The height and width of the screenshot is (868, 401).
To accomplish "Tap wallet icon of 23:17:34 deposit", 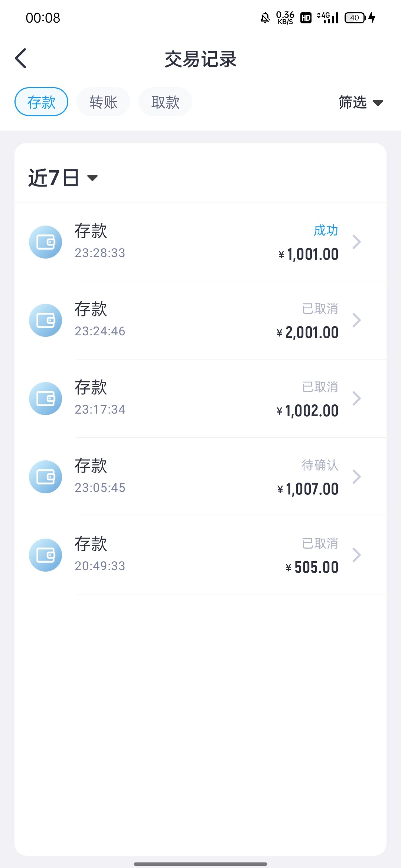I will click(x=45, y=399).
